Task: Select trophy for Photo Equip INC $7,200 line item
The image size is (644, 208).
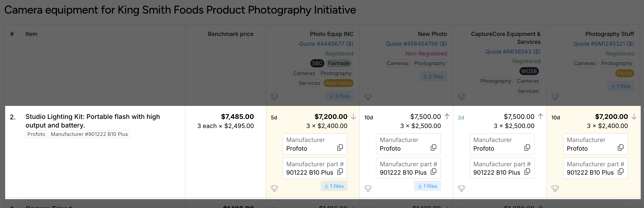Action: (x=274, y=188)
